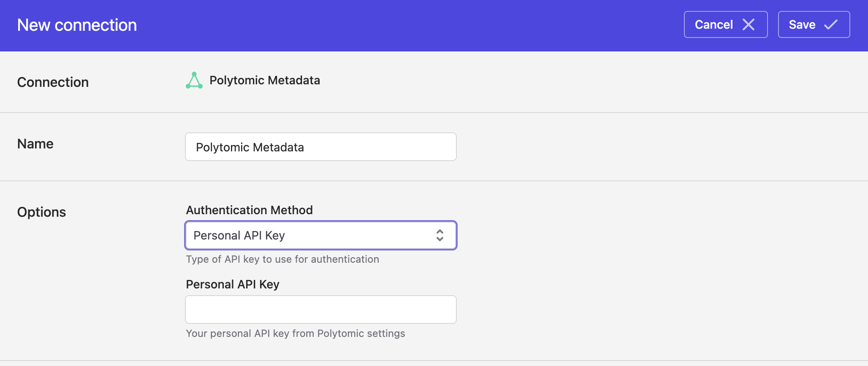Click the Authentication Method label
868x366 pixels.
[x=250, y=210]
